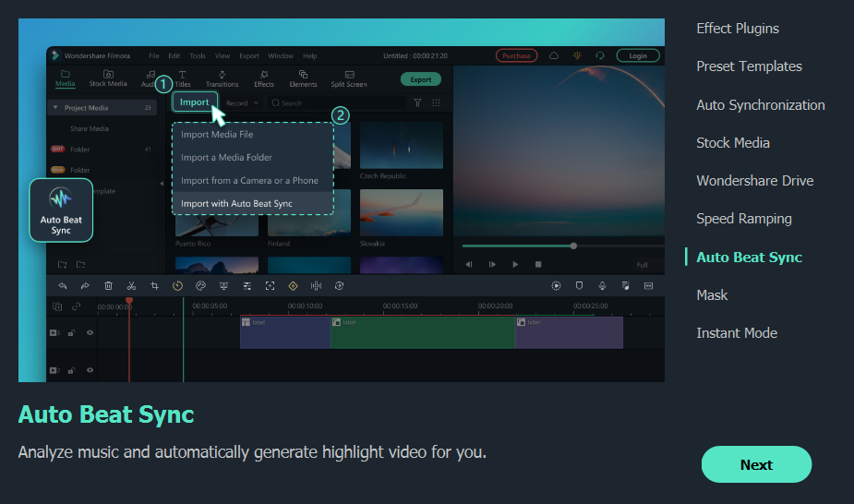
Task: Click the red timeline playhead marker
Action: [x=129, y=300]
